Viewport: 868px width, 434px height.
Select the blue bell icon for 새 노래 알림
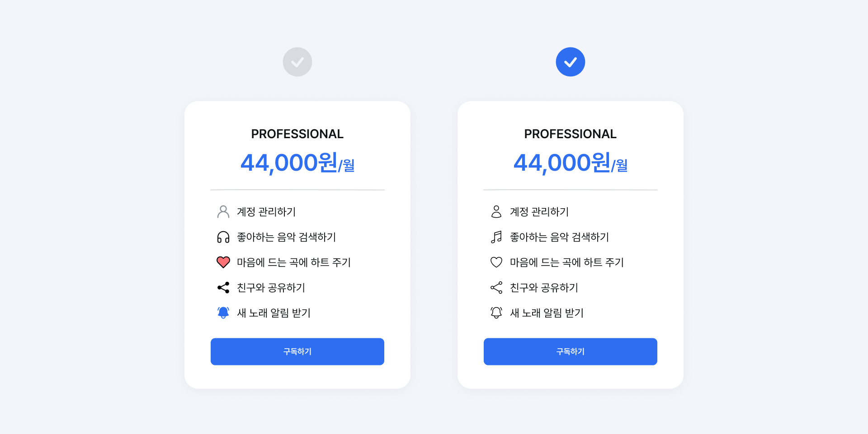click(223, 313)
